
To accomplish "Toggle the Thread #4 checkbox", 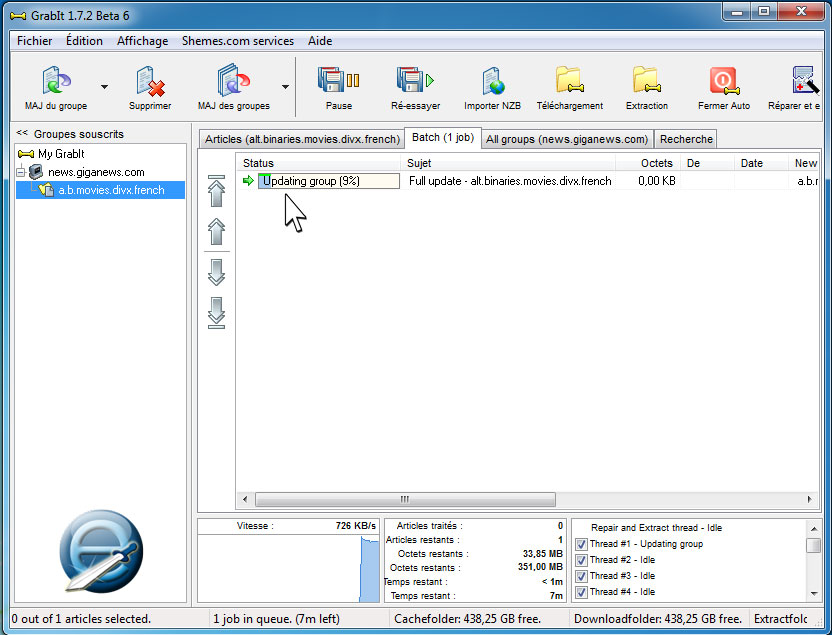I will click(581, 592).
